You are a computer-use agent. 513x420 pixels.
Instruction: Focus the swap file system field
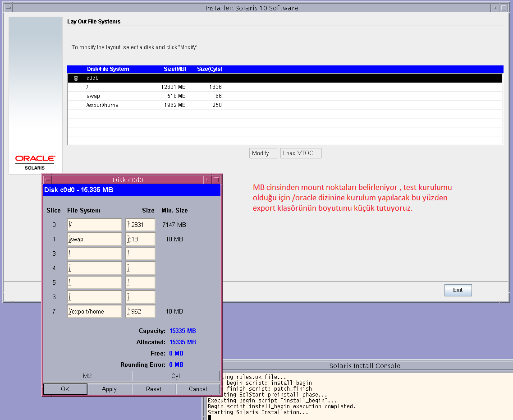click(x=95, y=239)
